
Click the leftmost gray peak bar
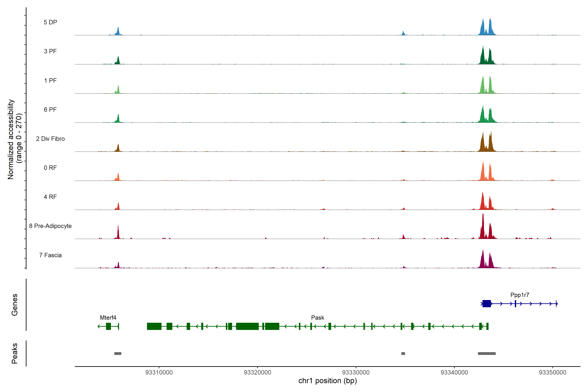(x=118, y=353)
